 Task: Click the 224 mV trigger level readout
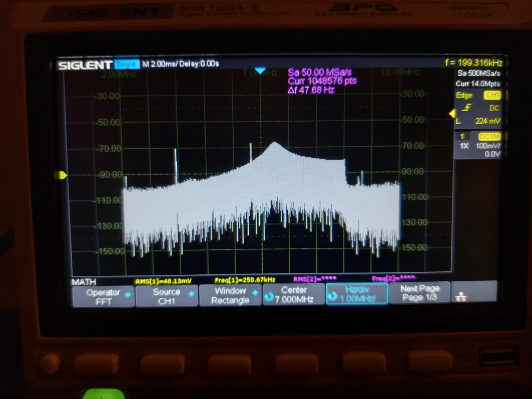487,121
